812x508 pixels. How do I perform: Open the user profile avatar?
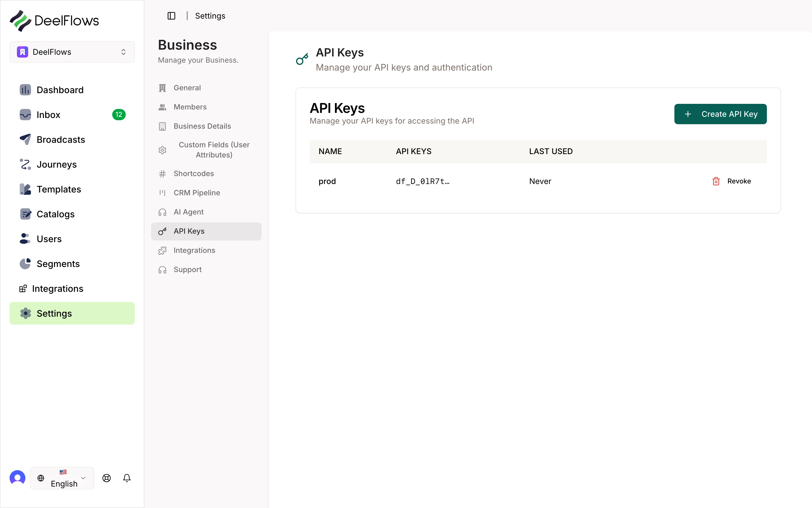point(17,478)
